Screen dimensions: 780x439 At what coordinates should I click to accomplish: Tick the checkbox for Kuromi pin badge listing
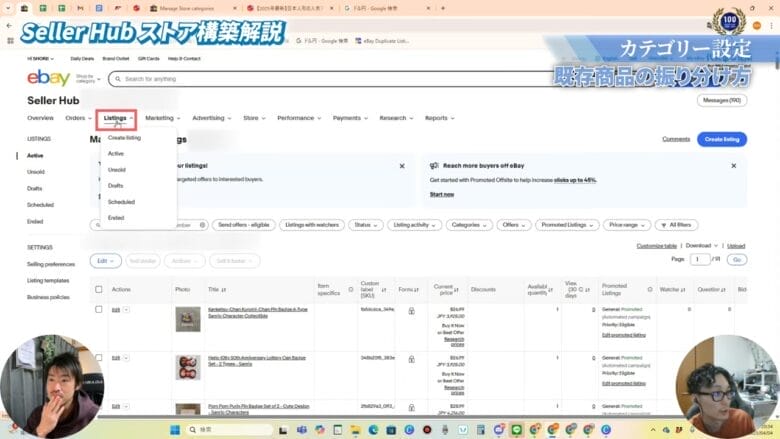[98, 309]
